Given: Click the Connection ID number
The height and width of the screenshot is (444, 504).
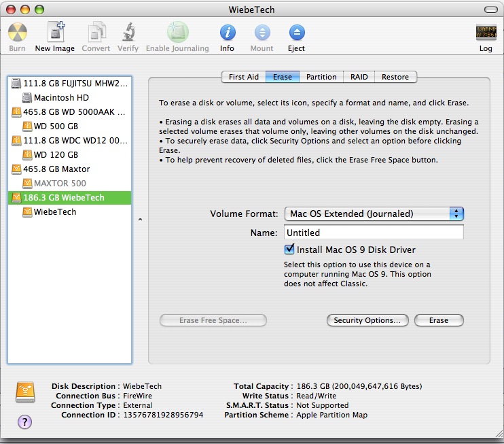Looking at the screenshot, I should tap(163, 415).
